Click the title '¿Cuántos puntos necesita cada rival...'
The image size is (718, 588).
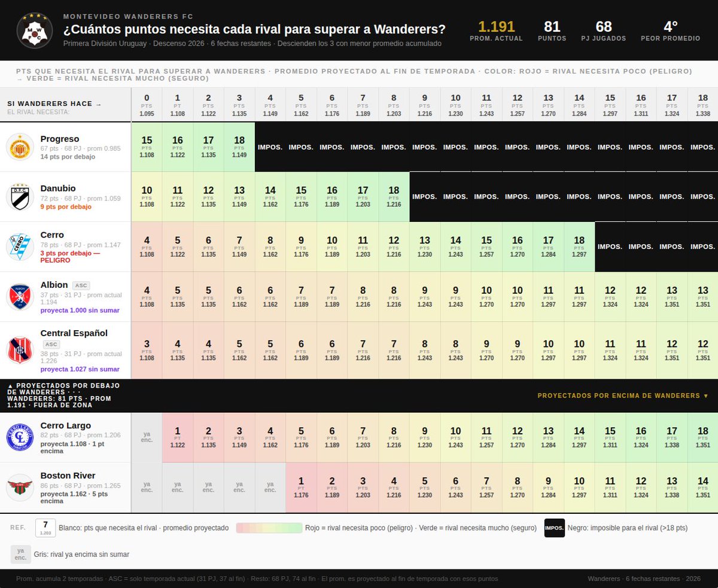(x=254, y=29)
